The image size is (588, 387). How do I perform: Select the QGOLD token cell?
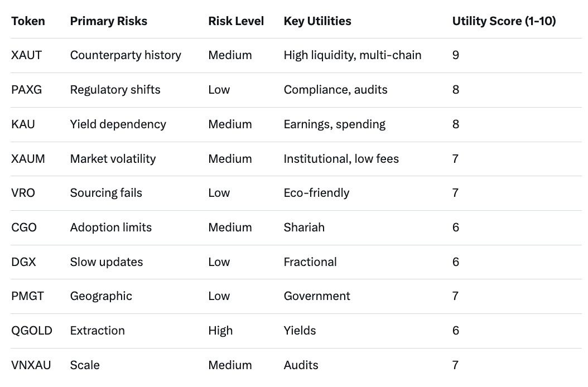coord(32,331)
